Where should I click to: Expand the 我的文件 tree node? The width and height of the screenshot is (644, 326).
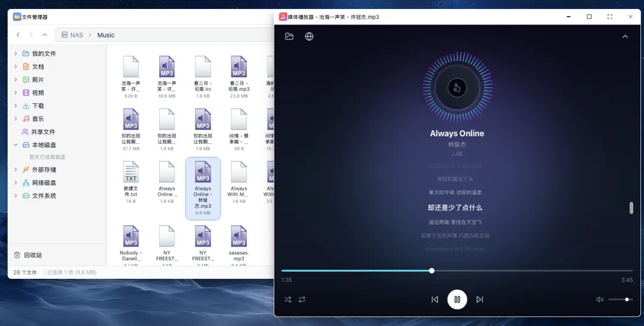click(16, 54)
